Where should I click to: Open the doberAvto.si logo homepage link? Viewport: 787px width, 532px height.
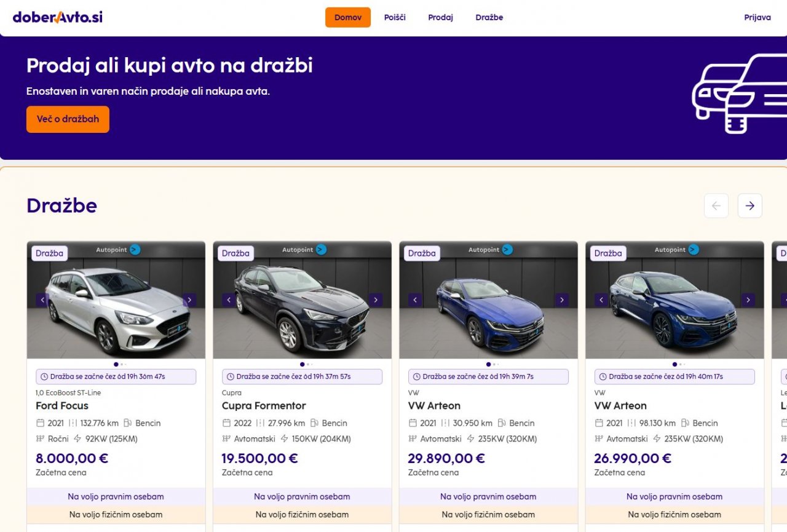(58, 17)
